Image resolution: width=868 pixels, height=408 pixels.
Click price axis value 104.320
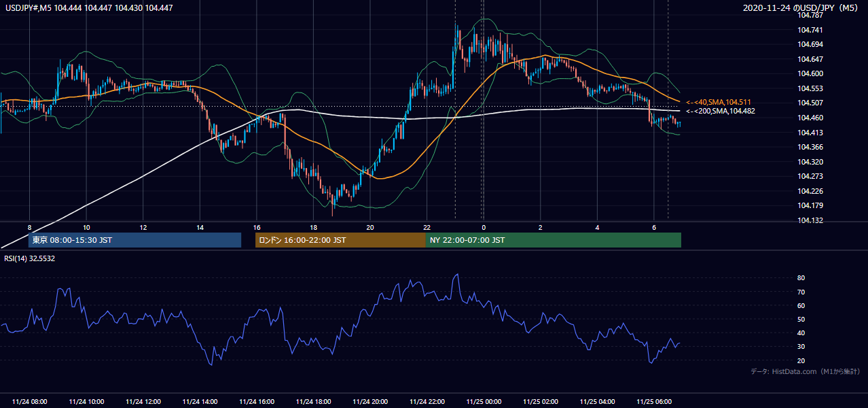coord(810,162)
